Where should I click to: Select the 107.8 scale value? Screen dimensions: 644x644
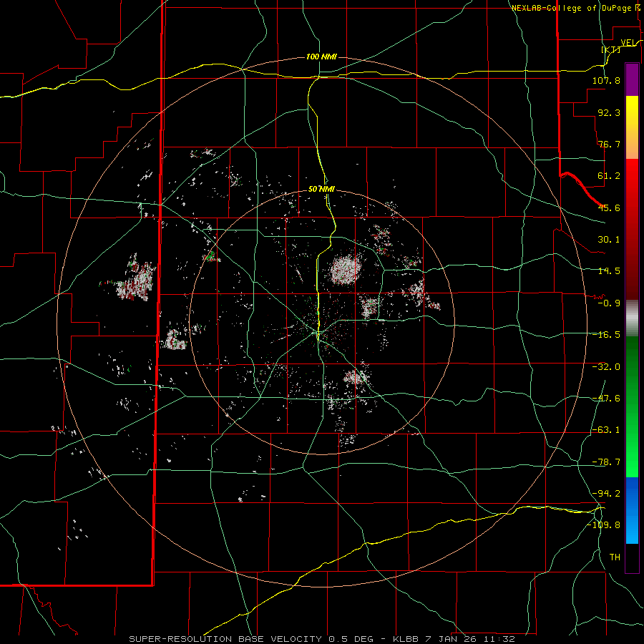click(606, 80)
